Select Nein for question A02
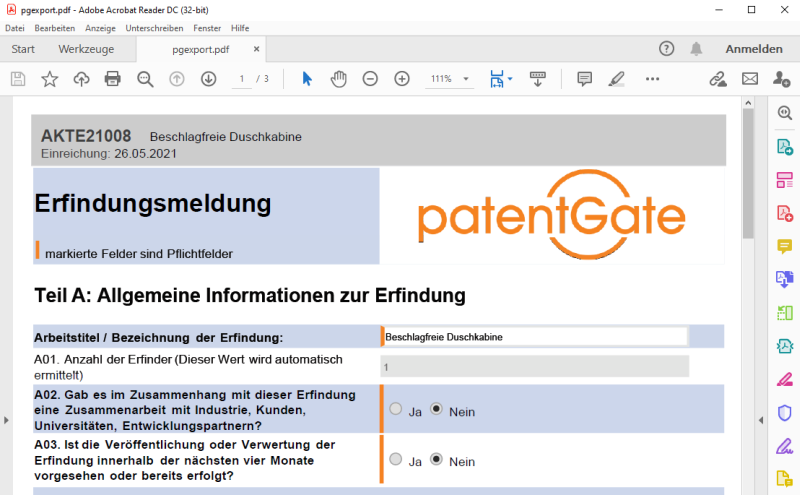This screenshot has width=800, height=495. (436, 409)
